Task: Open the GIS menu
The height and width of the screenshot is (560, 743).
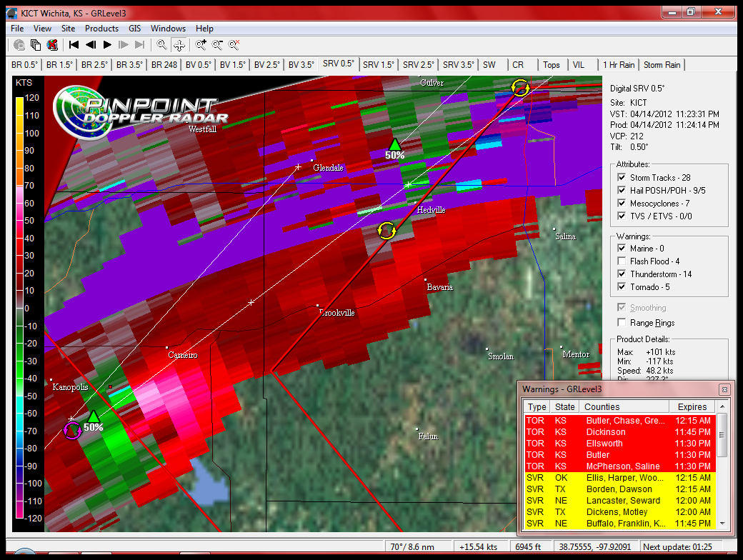Action: pos(134,29)
